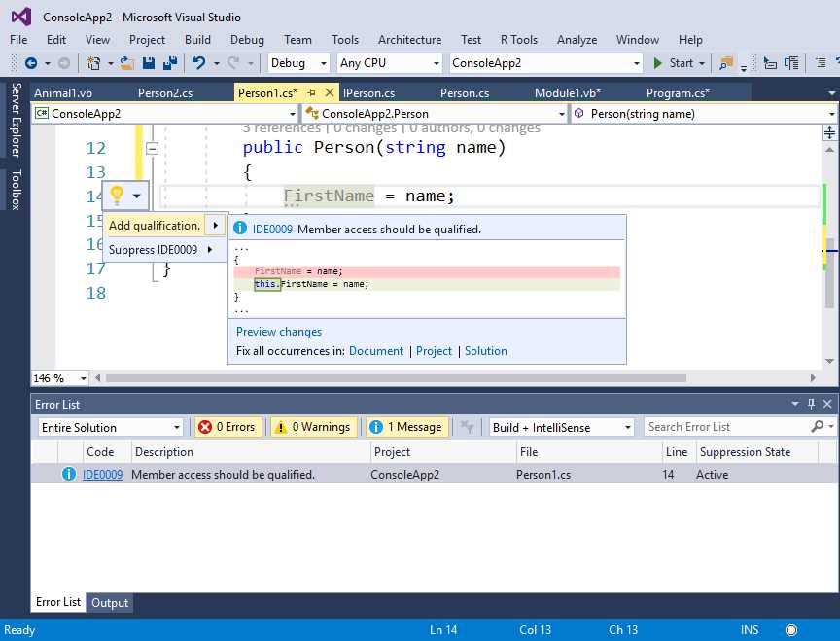Open the Toolbox side tab

(17, 190)
